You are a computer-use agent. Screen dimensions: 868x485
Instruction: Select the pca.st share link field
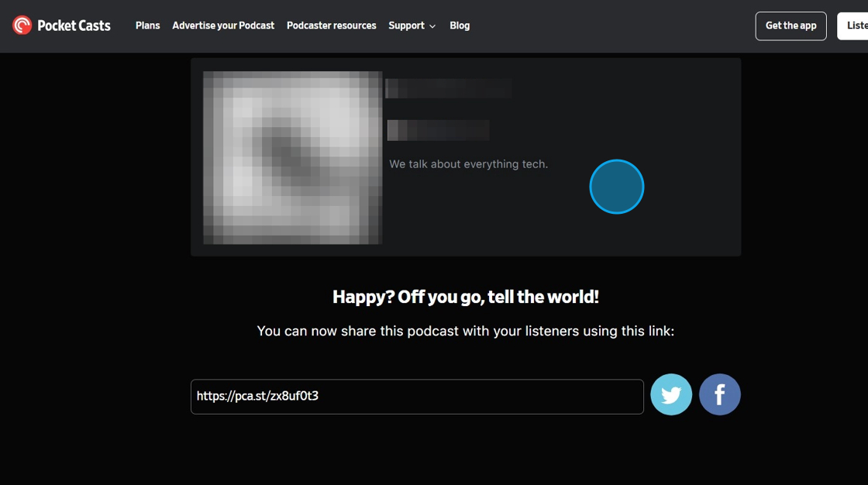click(x=417, y=397)
